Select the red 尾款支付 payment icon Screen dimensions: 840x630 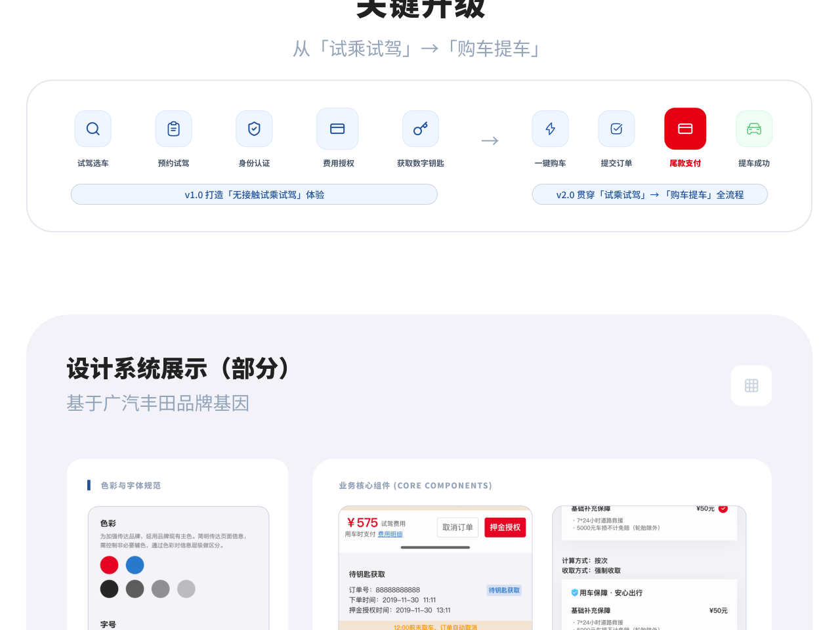coord(685,129)
